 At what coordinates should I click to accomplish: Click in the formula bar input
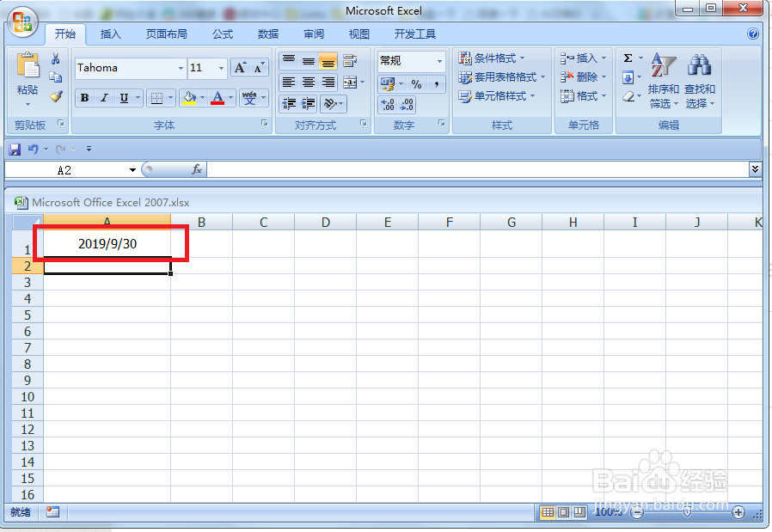pyautogui.click(x=478, y=170)
